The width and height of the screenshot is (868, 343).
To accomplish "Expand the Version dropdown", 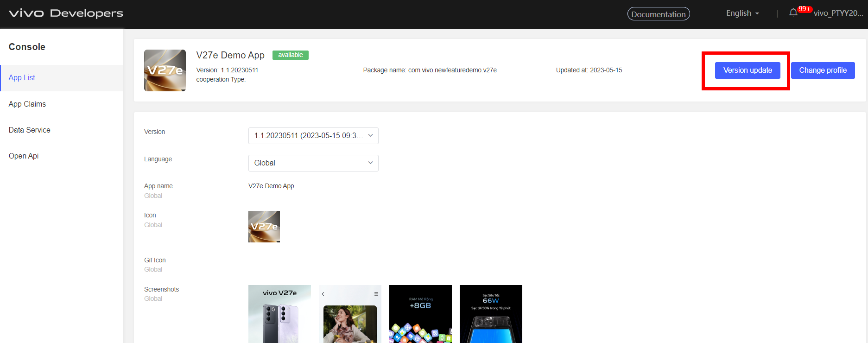I will click(313, 136).
